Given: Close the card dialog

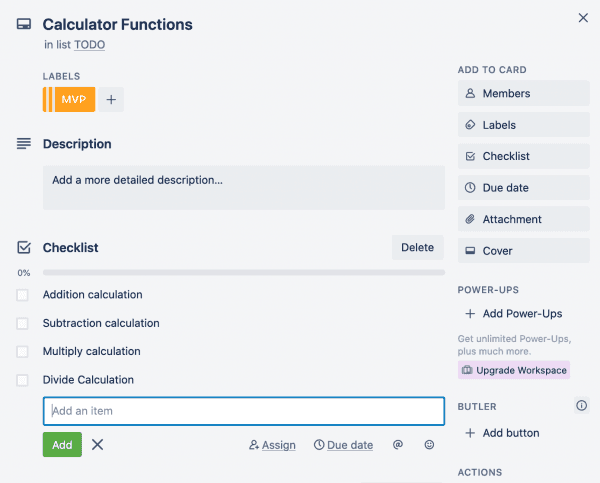Looking at the screenshot, I should point(584,17).
